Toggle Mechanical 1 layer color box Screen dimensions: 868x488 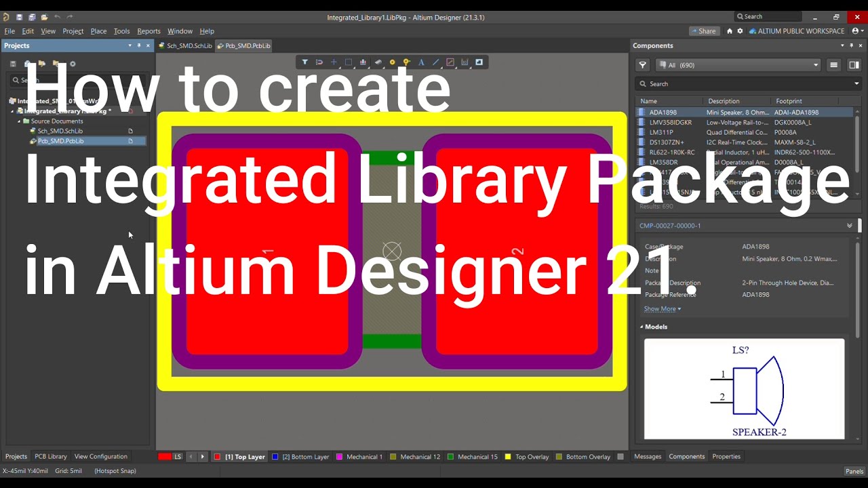(x=339, y=457)
